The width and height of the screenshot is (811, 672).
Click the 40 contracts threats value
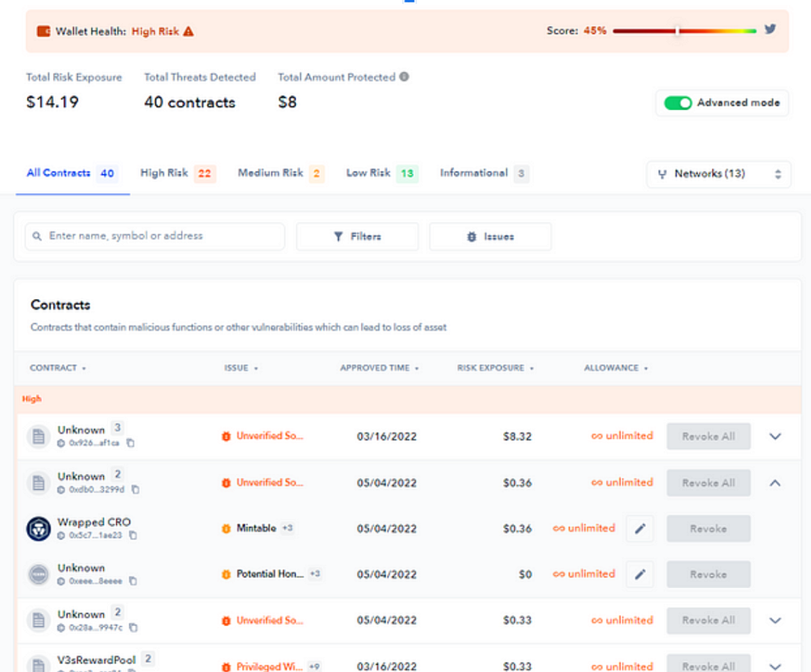[x=189, y=102]
